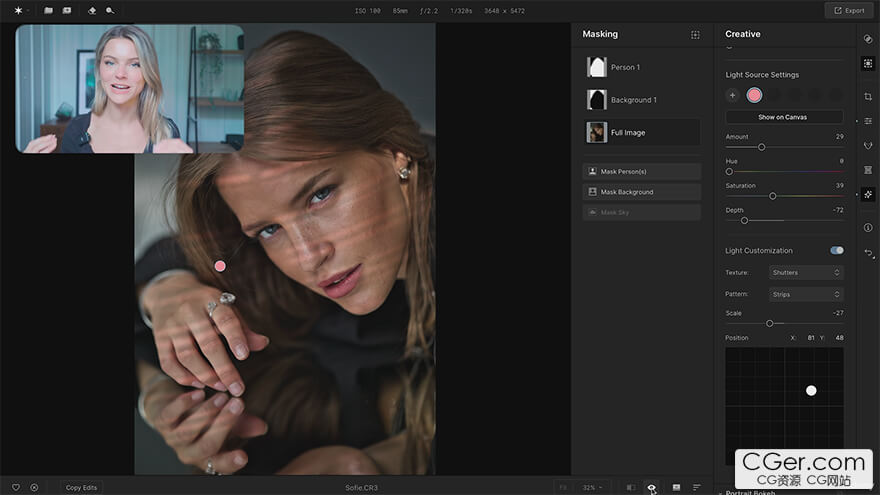Open the folder browser icon
Viewport: 880px width, 495px height.
[x=48, y=11]
